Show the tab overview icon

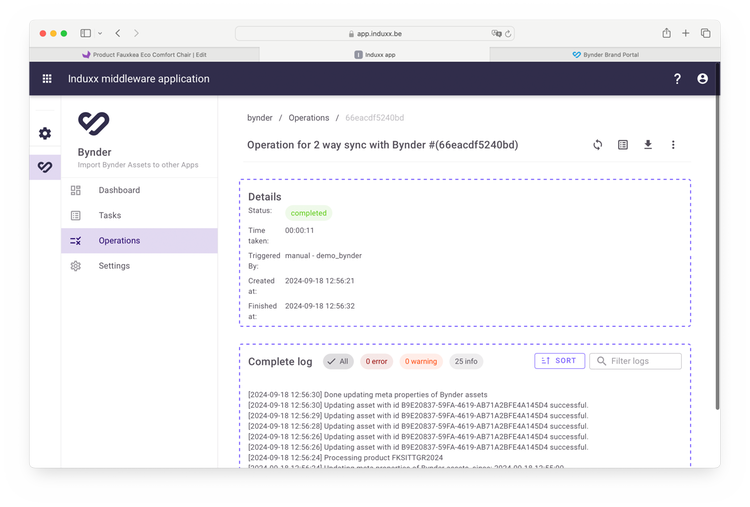pos(706,33)
